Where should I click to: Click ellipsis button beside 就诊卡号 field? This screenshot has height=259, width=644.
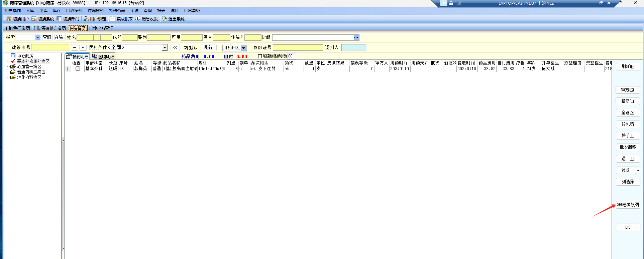pyautogui.click(x=74, y=47)
